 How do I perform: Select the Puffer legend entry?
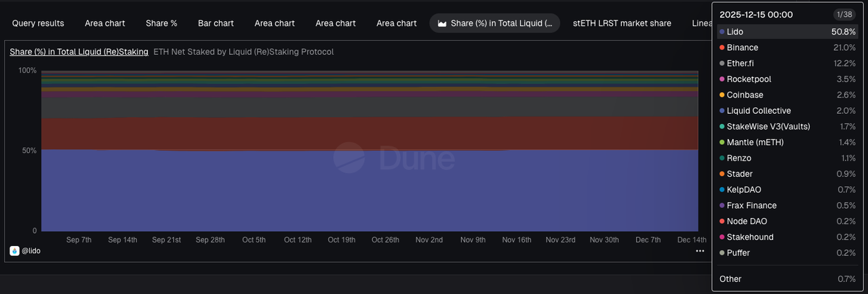(x=787, y=253)
